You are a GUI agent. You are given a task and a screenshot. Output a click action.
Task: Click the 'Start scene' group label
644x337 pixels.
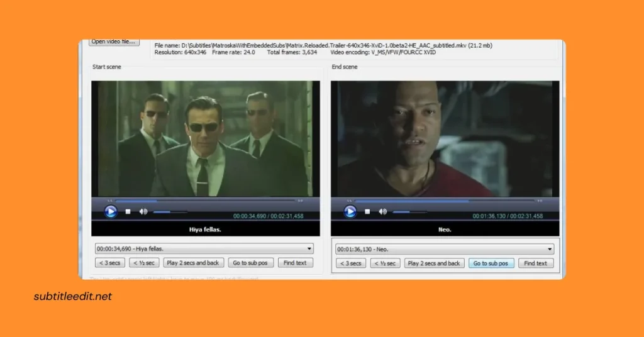(x=107, y=67)
